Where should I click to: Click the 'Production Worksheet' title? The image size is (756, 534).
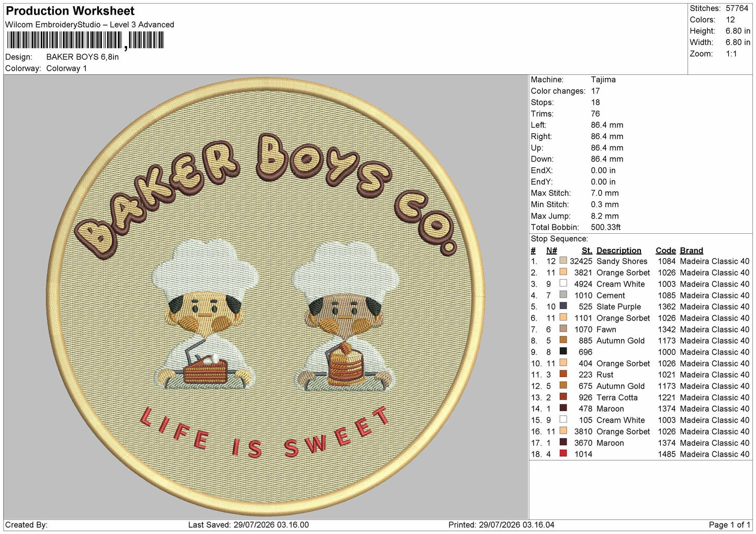coord(70,11)
